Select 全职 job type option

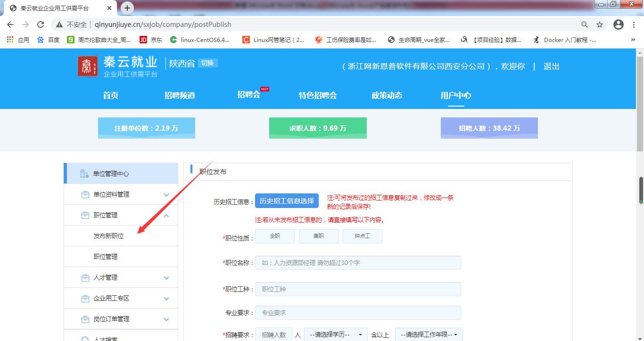(275, 236)
